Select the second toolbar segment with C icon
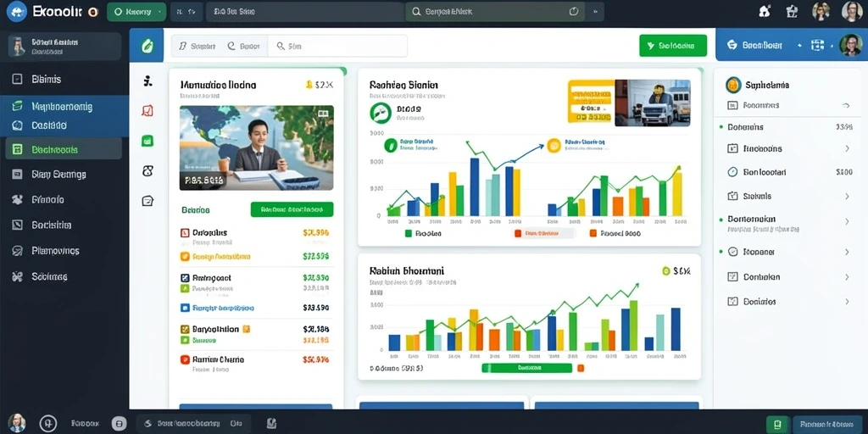The image size is (868, 434). coord(244,47)
